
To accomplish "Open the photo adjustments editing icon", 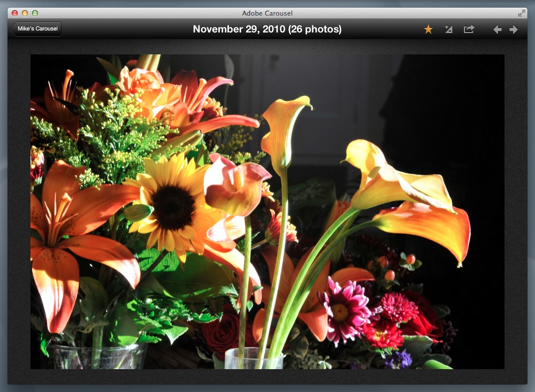I will coord(448,29).
